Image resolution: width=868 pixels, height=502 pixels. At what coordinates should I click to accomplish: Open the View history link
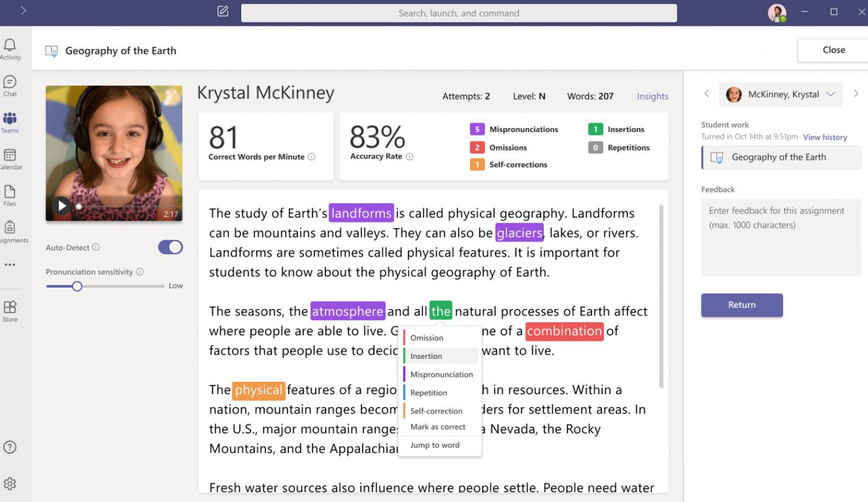825,137
